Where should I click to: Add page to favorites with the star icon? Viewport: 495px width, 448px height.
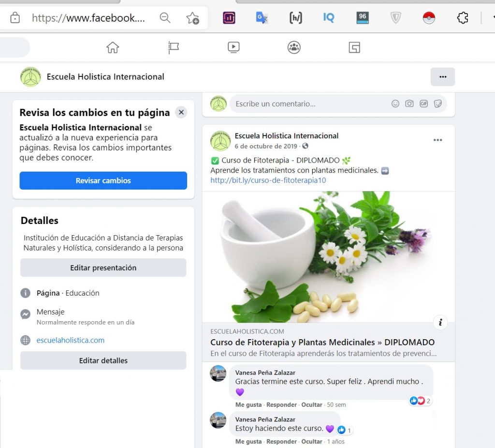(192, 18)
